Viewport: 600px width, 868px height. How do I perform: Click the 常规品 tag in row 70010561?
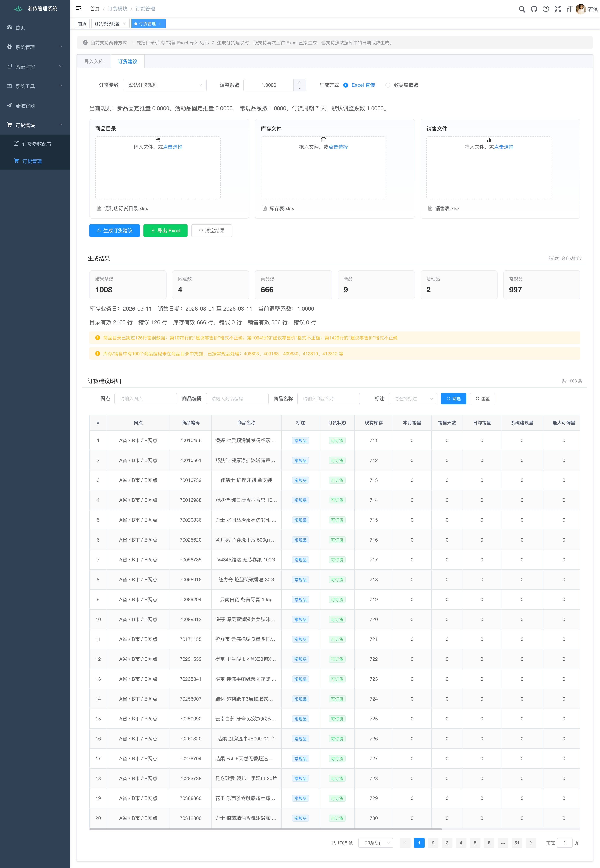pos(300,460)
